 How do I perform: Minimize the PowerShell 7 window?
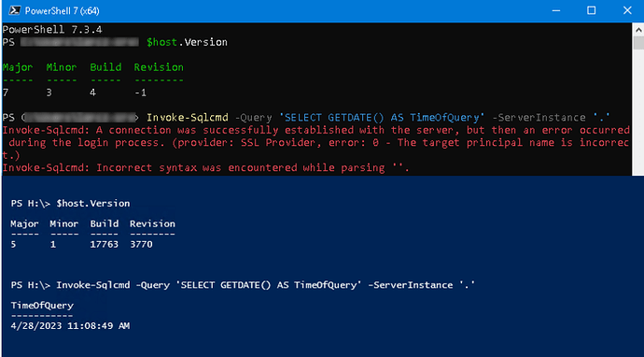(555, 10)
